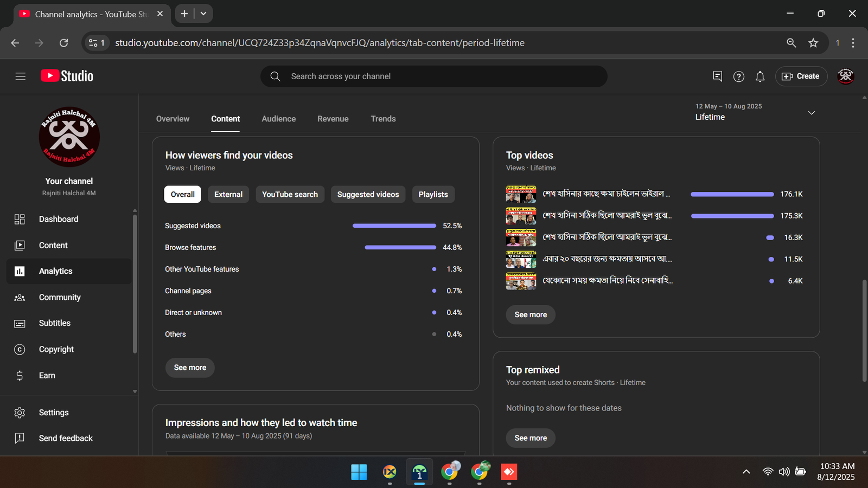
Task: Reload the page with browser refresh
Action: (x=63, y=43)
